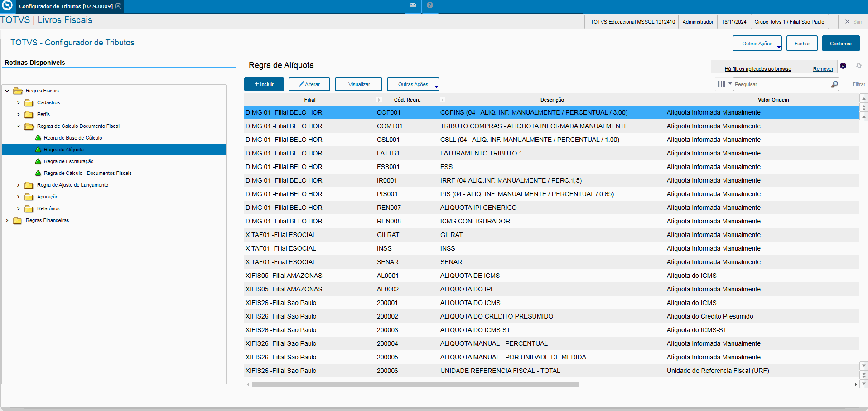Click the dark filter indicator circle

843,66
